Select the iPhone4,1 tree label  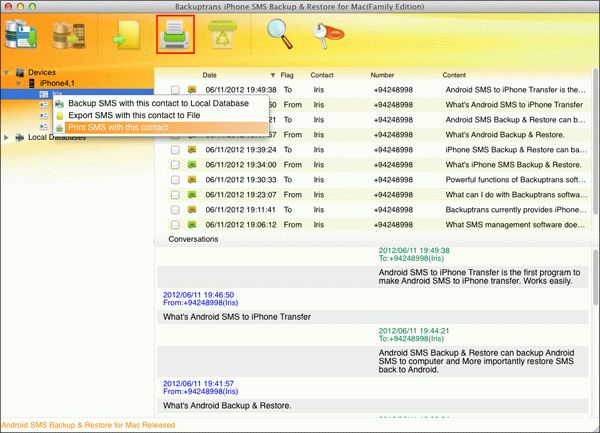57,83
